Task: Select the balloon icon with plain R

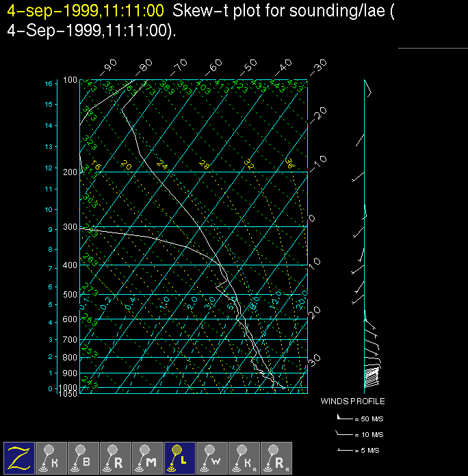Action: click(116, 458)
